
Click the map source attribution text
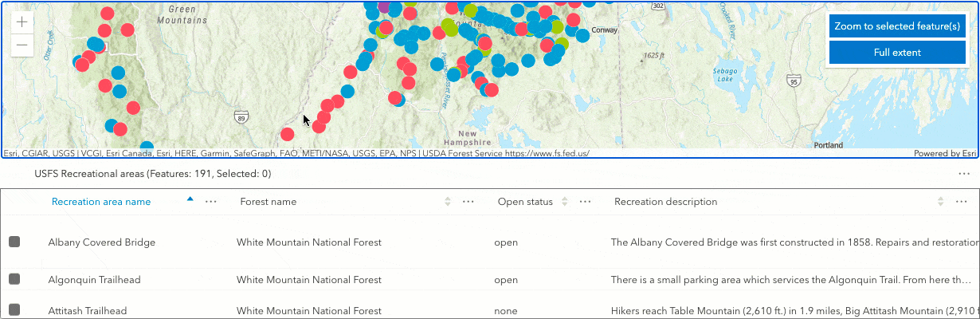296,153
